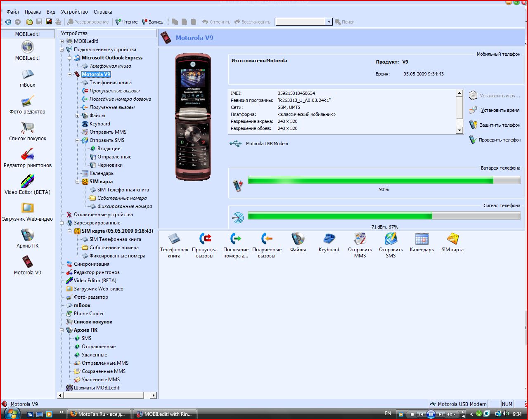This screenshot has width=528, height=420.
Task: Select Motorola V9 phone icon in left sidebar
Action: pos(27,262)
